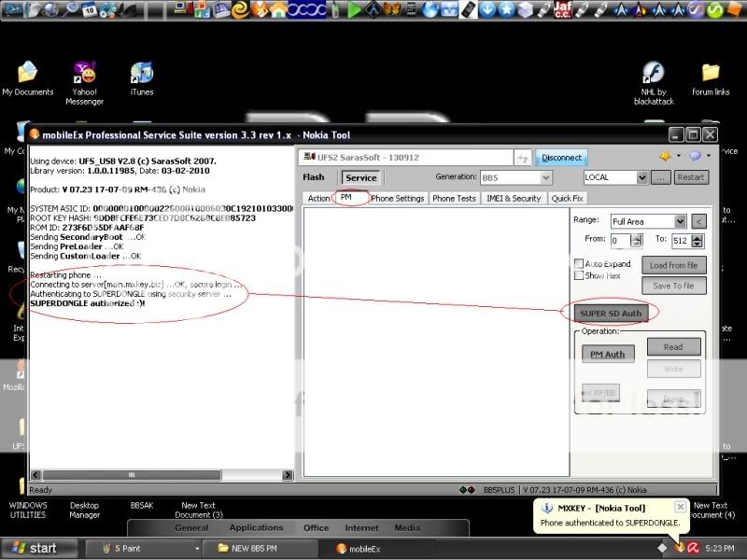The height and width of the screenshot is (560, 747).
Task: Open the Windows start menu
Action: pos(38,548)
